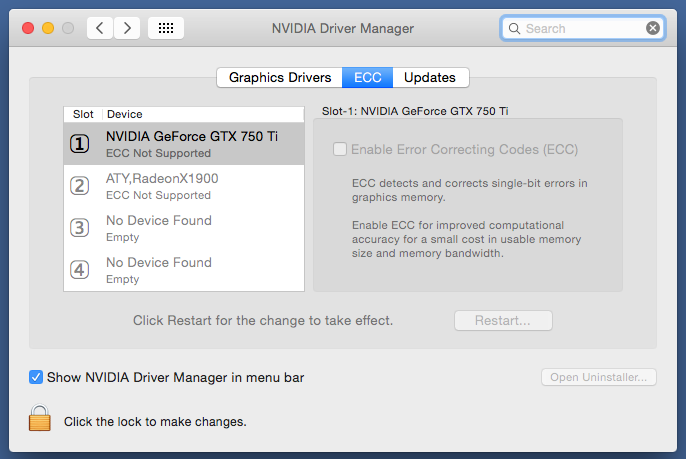Click the slot 4 number icon
Viewport: 686px width, 459px height.
[x=80, y=270]
